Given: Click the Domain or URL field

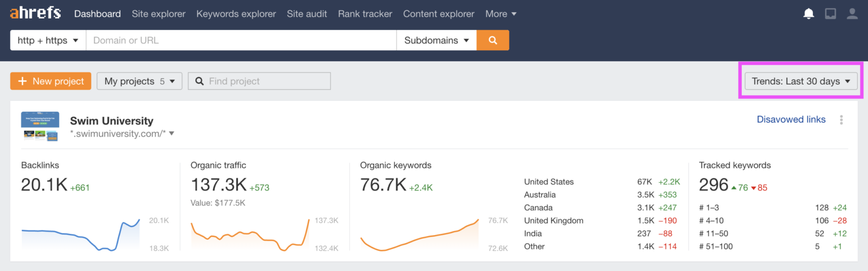Looking at the screenshot, I should pyautogui.click(x=241, y=41).
